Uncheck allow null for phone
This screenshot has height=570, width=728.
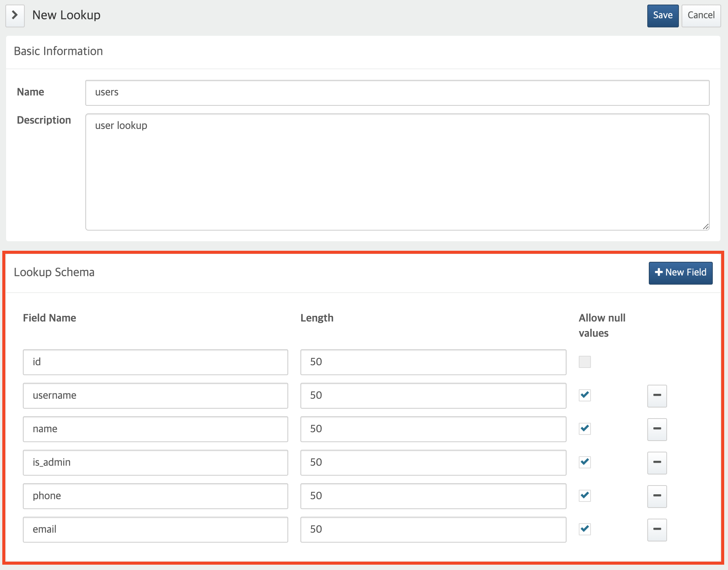coord(585,496)
